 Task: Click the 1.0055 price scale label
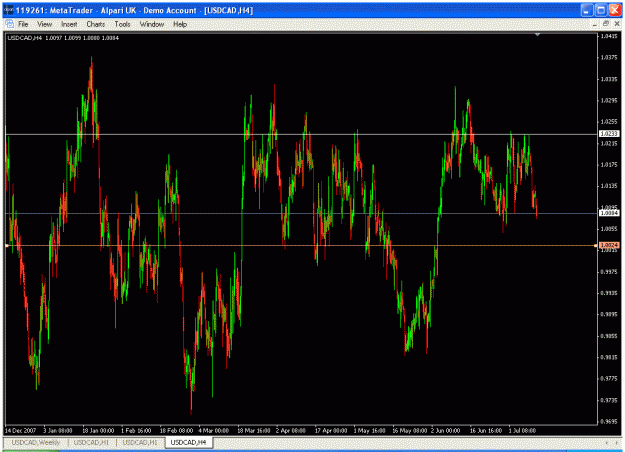click(x=609, y=229)
